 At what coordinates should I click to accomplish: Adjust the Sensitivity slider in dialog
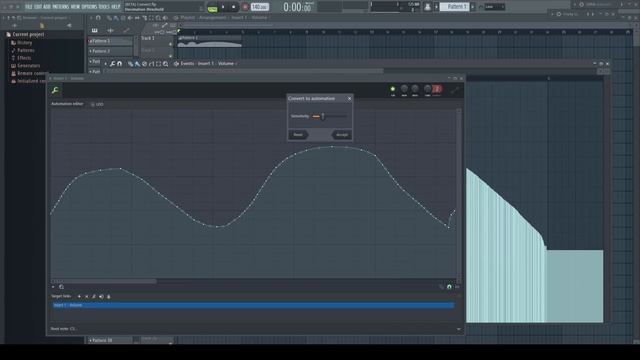329,116
